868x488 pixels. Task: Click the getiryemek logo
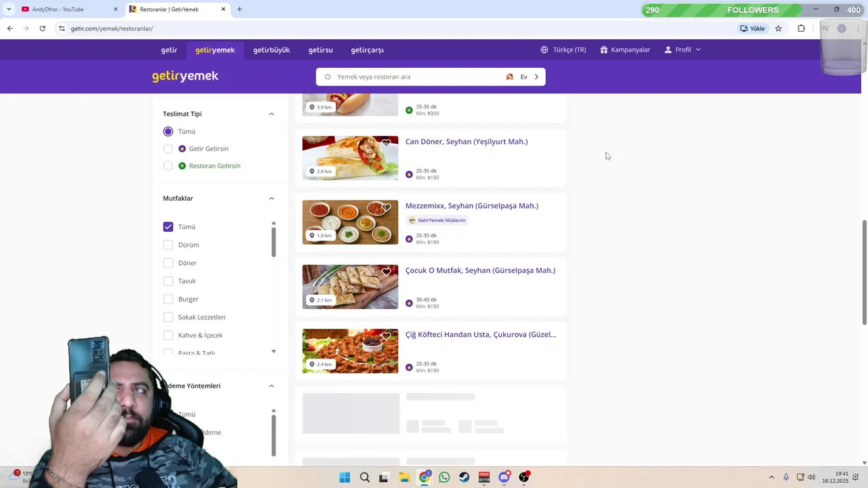click(x=185, y=76)
